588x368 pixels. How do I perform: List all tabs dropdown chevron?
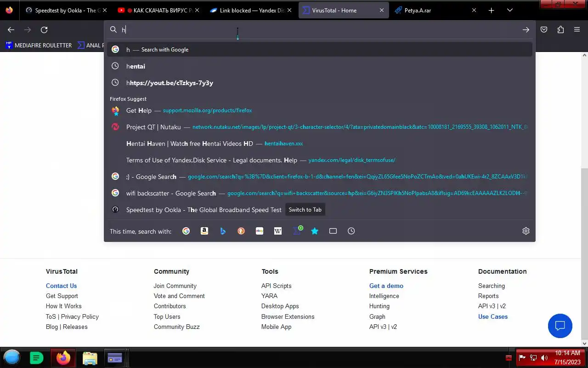(509, 10)
